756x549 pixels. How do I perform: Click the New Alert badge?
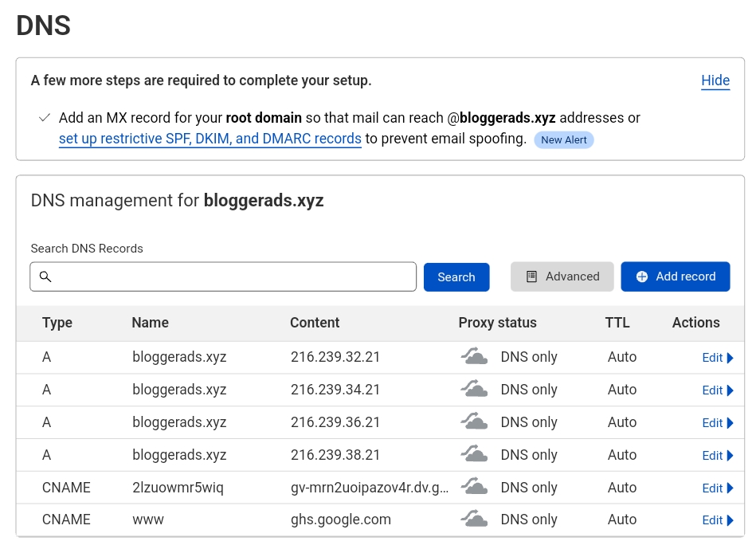[563, 139]
